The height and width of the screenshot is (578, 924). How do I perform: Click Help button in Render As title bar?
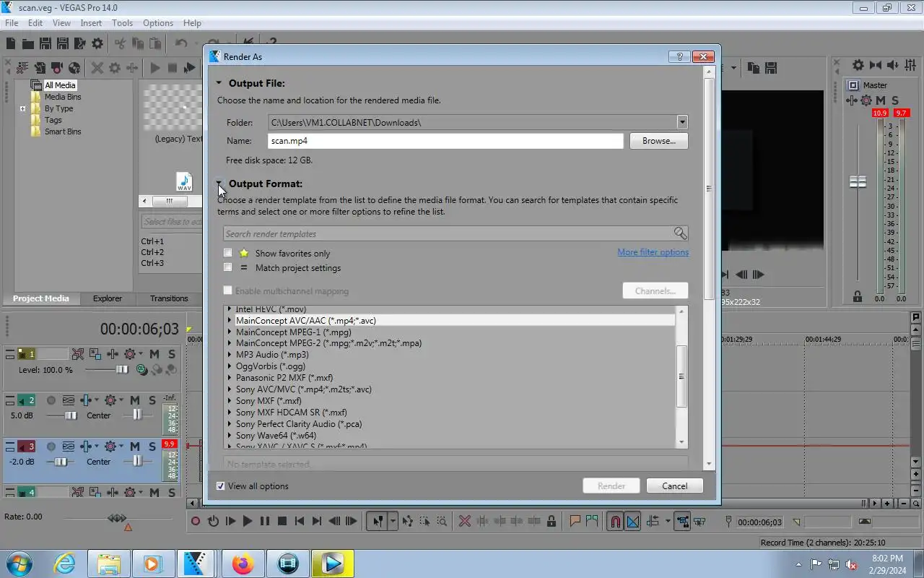pyautogui.click(x=679, y=56)
